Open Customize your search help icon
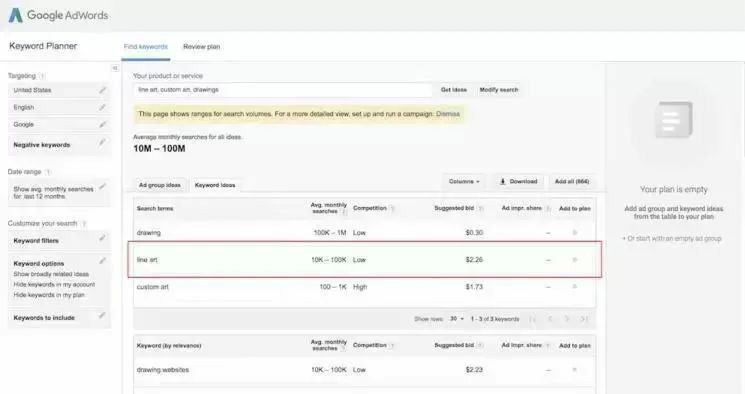The height and width of the screenshot is (394, 745). click(84, 223)
